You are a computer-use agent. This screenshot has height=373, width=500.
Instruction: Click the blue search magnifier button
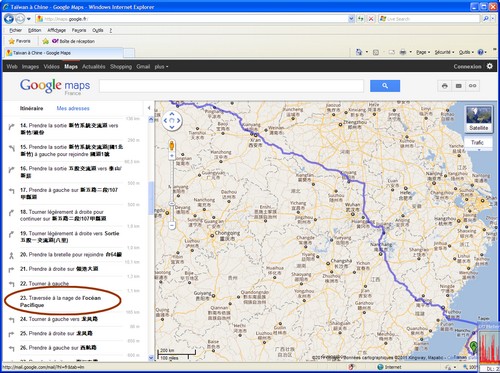click(385, 86)
